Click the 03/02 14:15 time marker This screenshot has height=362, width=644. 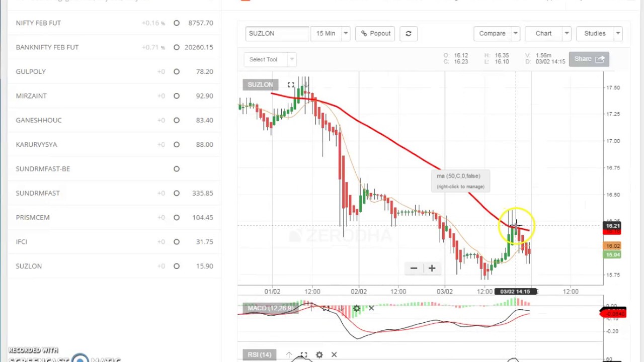click(515, 292)
